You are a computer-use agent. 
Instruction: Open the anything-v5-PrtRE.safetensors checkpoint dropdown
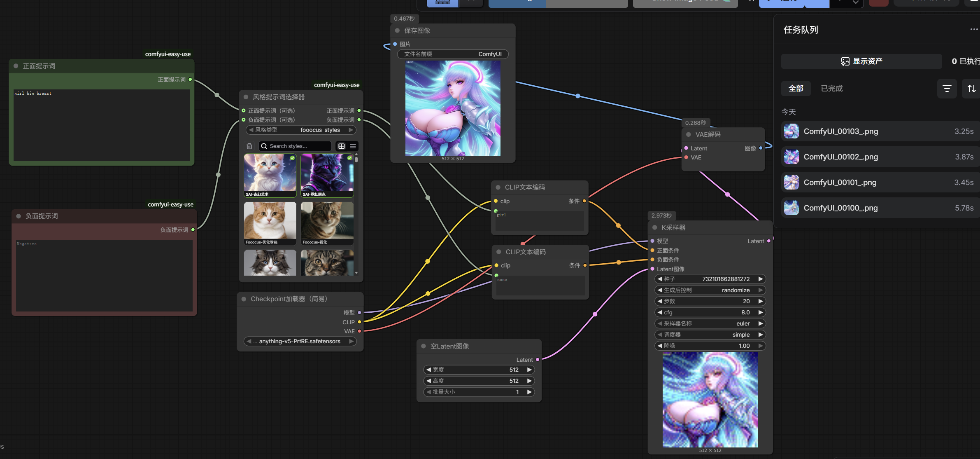(300, 341)
